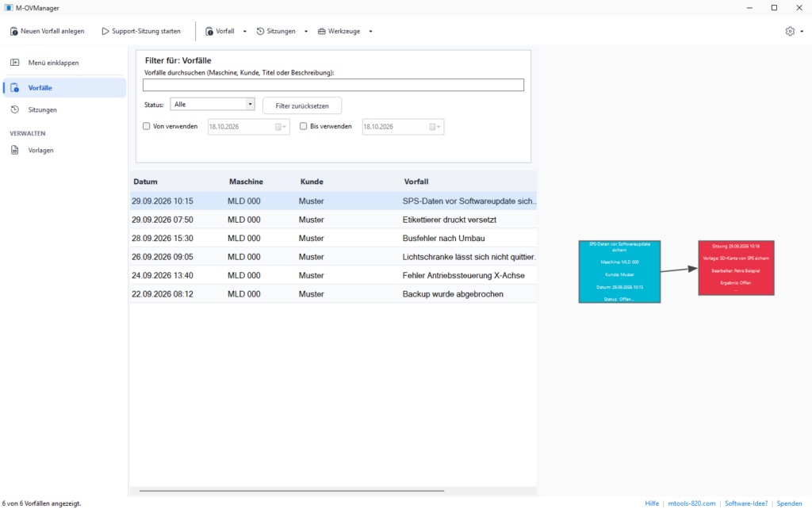Viewport: 812px width, 509px height.
Task: Open the Bis date calendar picker icon
Action: point(435,127)
